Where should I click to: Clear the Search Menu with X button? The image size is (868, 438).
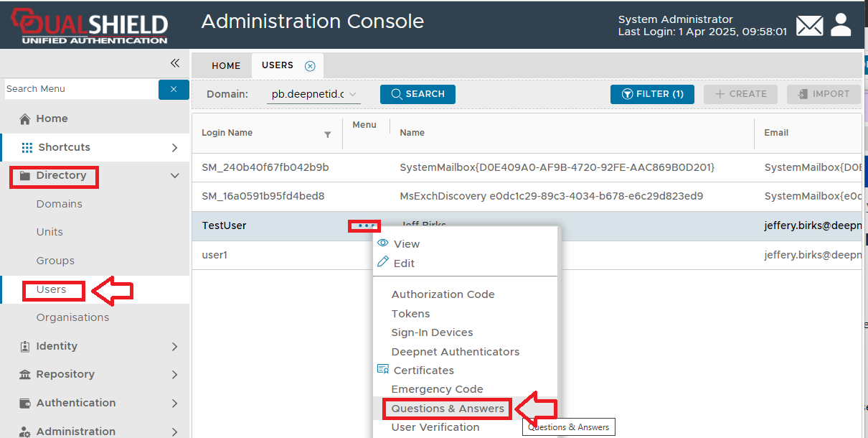tap(174, 89)
